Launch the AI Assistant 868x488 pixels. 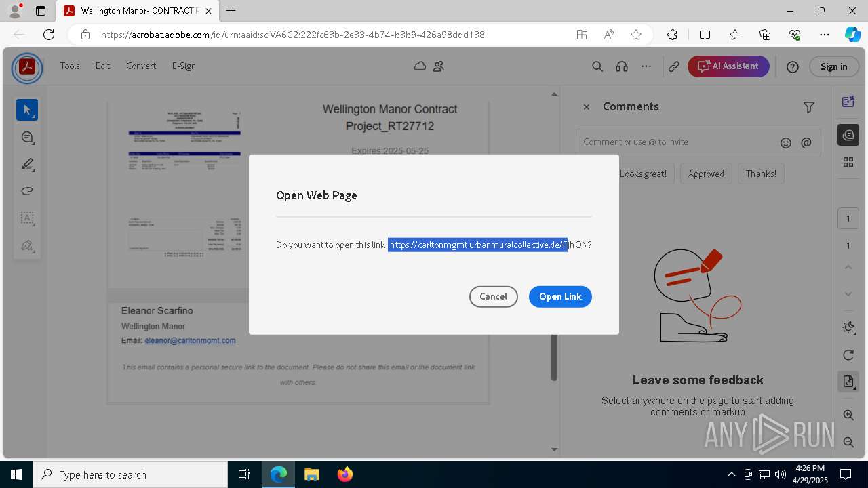coord(728,66)
